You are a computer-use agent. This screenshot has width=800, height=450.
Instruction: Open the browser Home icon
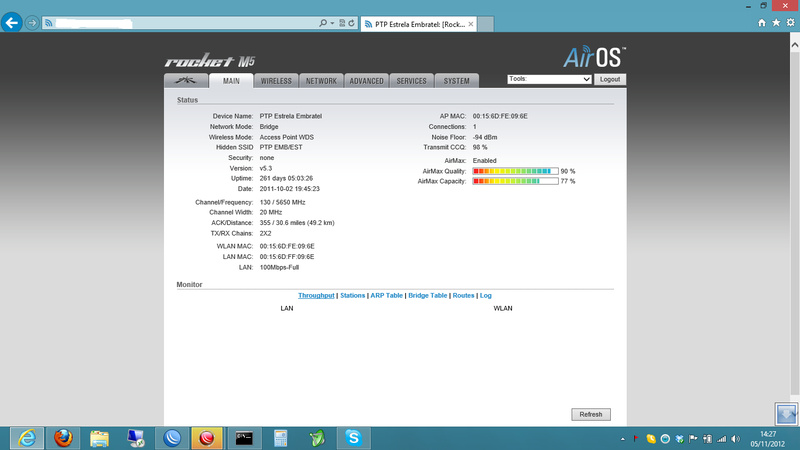tap(762, 22)
